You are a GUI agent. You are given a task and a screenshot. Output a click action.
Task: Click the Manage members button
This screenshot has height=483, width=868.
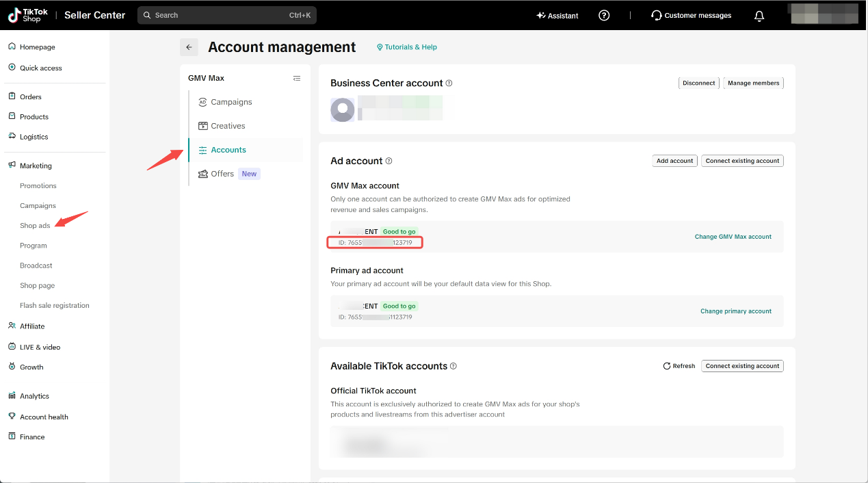click(x=753, y=83)
